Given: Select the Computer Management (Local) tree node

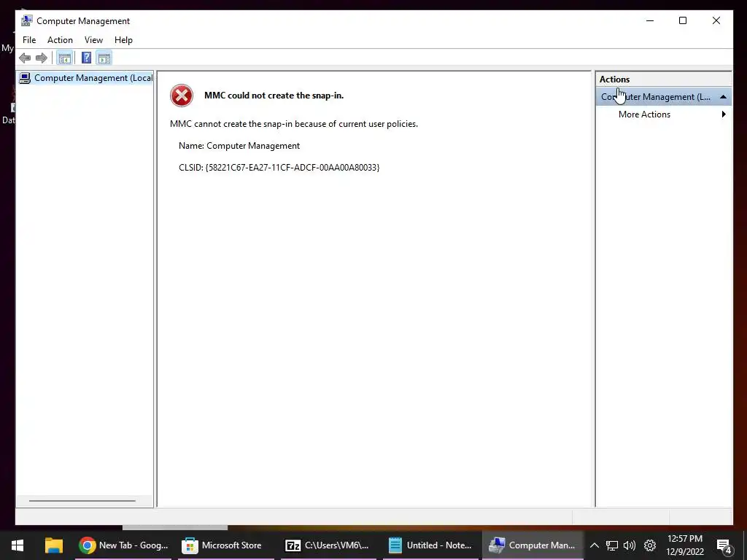Looking at the screenshot, I should click(x=86, y=78).
